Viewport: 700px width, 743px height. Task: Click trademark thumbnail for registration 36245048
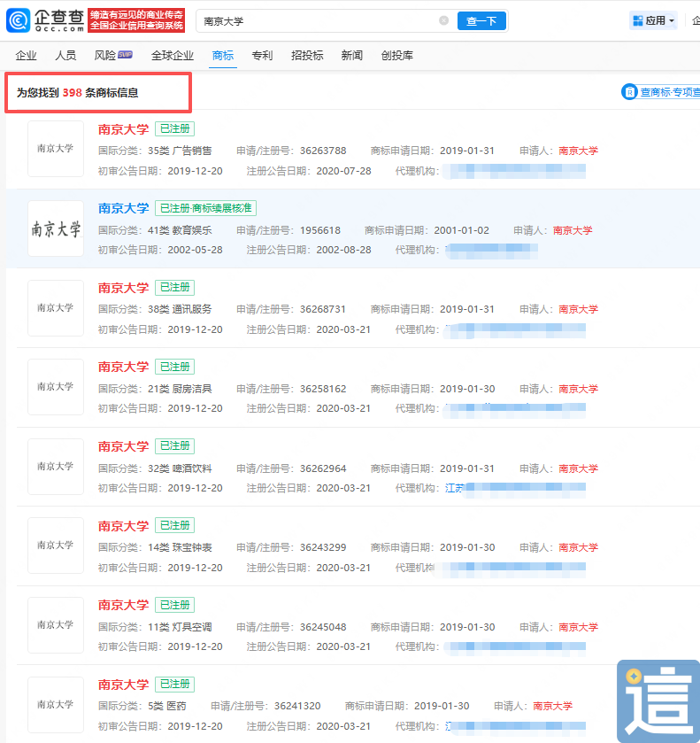click(56, 625)
